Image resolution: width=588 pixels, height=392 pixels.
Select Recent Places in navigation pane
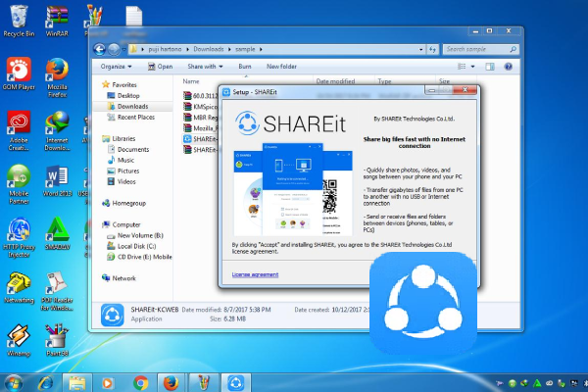pos(131,117)
